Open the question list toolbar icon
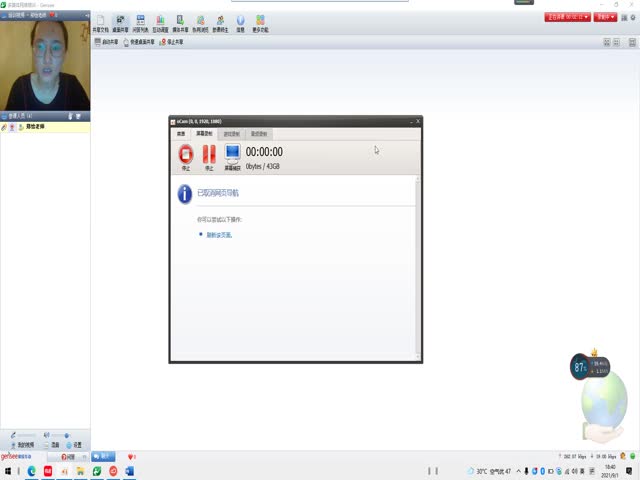The height and width of the screenshot is (480, 640). pyautogui.click(x=140, y=23)
